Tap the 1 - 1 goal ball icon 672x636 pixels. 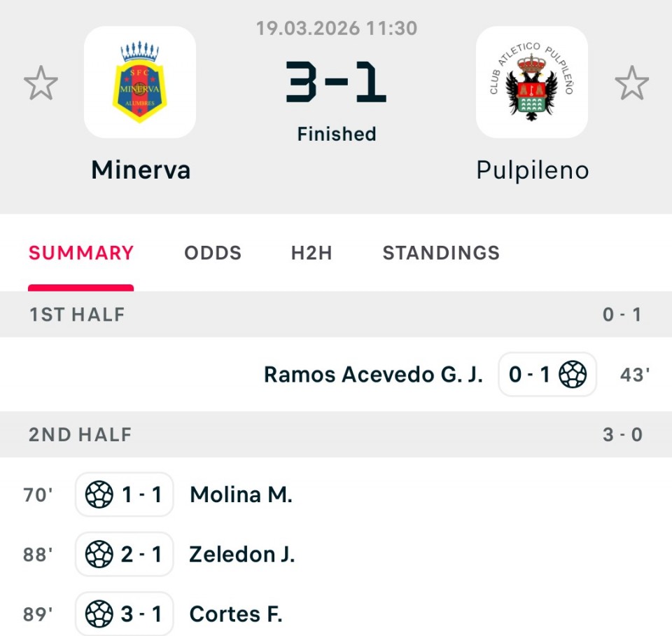click(99, 495)
